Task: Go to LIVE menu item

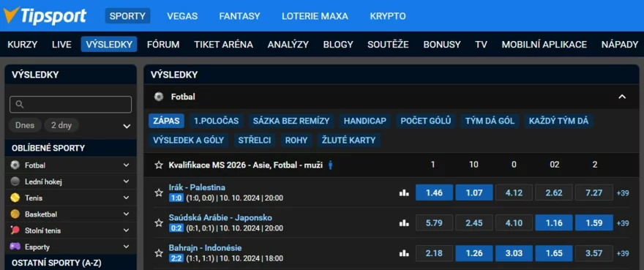Action: point(61,45)
